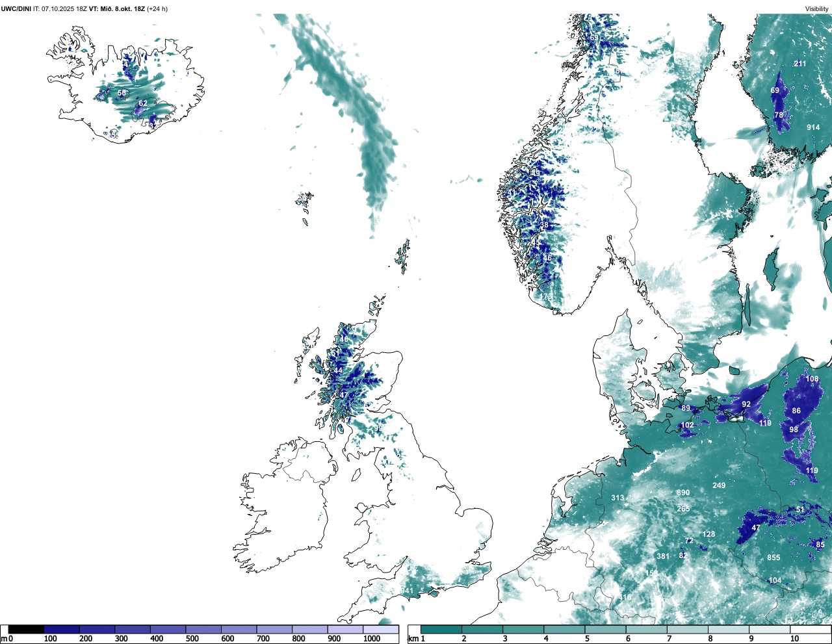Click the '381' value on the map
This screenshot has width=832, height=644.
click(663, 556)
